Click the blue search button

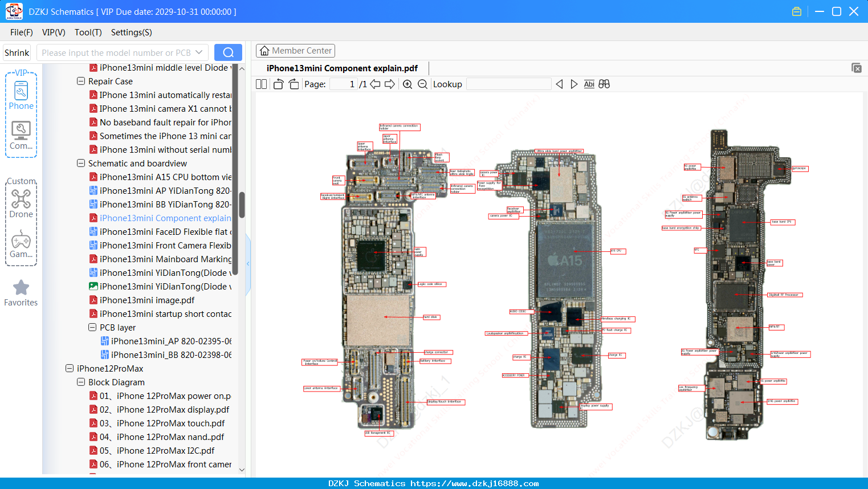[228, 52]
